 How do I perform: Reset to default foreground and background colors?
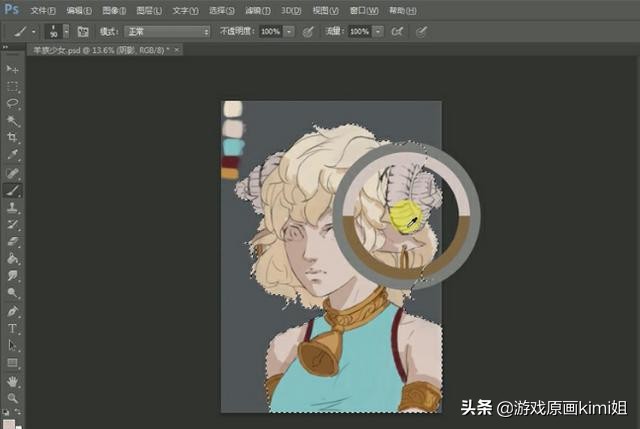[5, 412]
